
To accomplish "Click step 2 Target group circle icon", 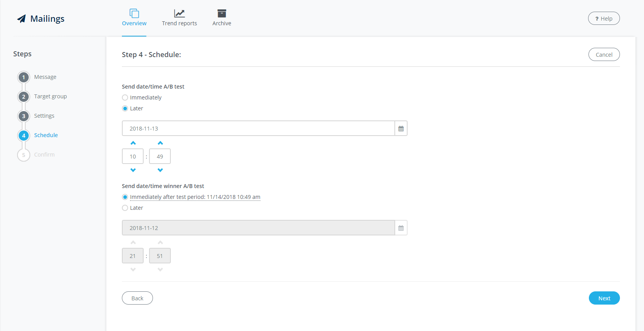I will (24, 97).
